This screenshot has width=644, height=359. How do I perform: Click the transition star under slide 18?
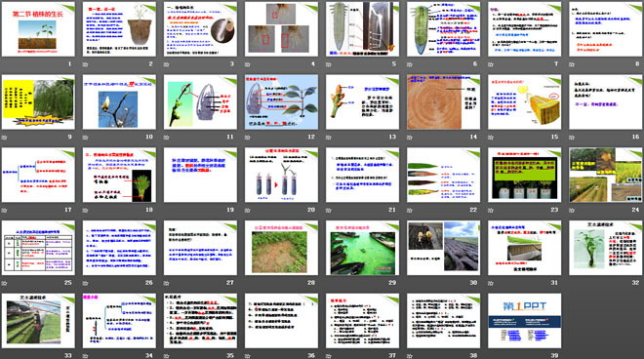point(86,210)
